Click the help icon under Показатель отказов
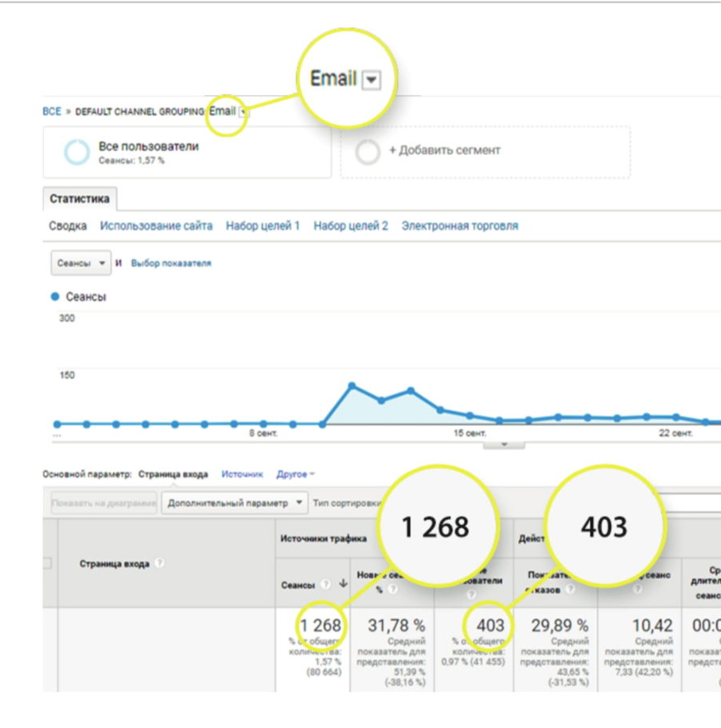 570,590
